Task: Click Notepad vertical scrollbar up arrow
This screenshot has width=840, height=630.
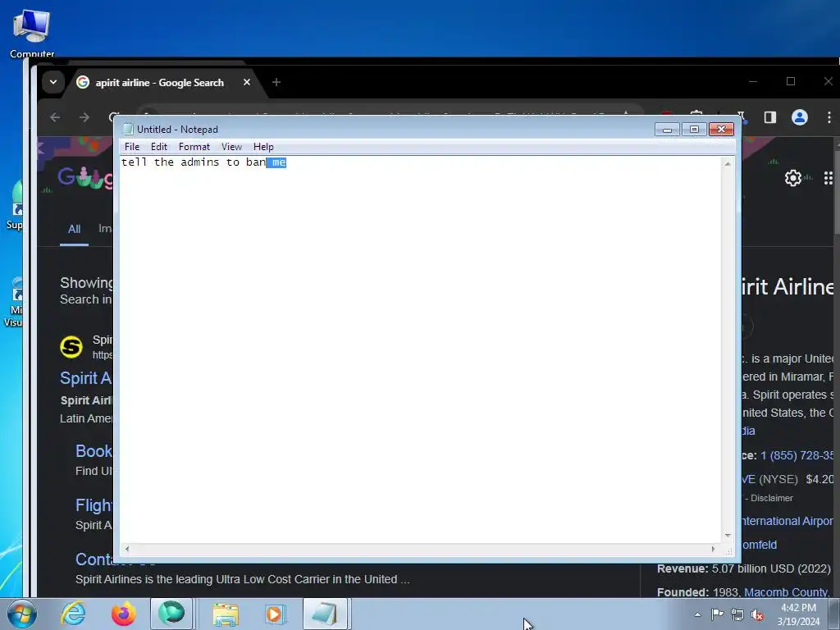Action: click(x=728, y=164)
